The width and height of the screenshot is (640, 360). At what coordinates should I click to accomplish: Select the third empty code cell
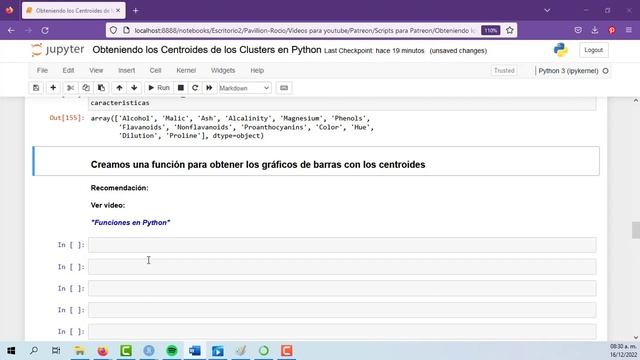click(x=342, y=289)
